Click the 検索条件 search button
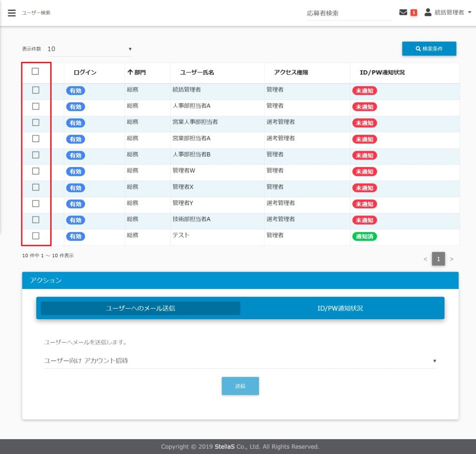The height and width of the screenshot is (454, 476). click(x=429, y=49)
